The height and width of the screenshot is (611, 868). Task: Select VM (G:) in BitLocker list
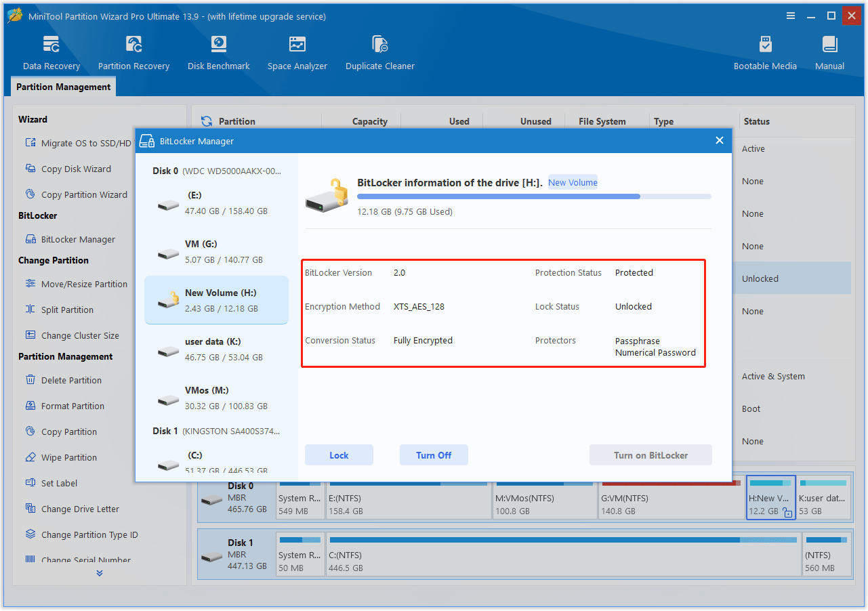coord(217,251)
